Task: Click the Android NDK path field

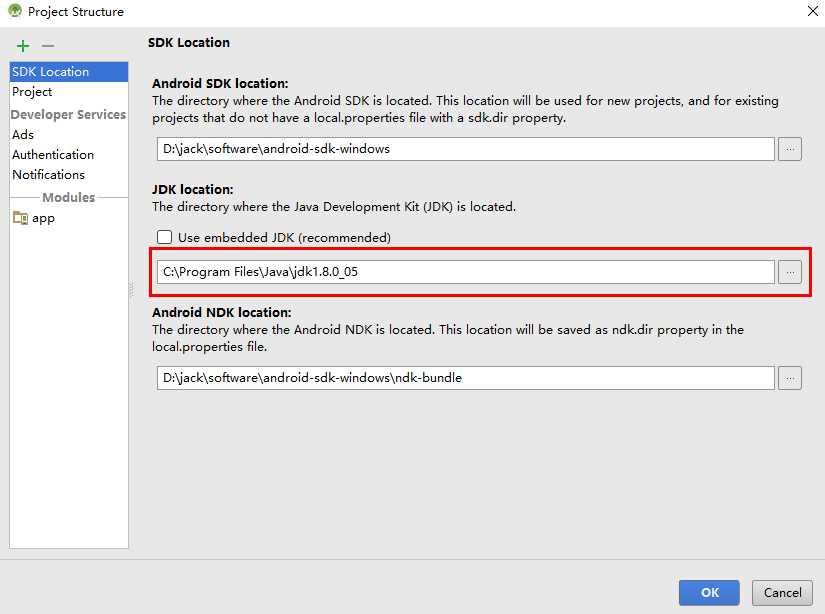Action: click(x=465, y=378)
